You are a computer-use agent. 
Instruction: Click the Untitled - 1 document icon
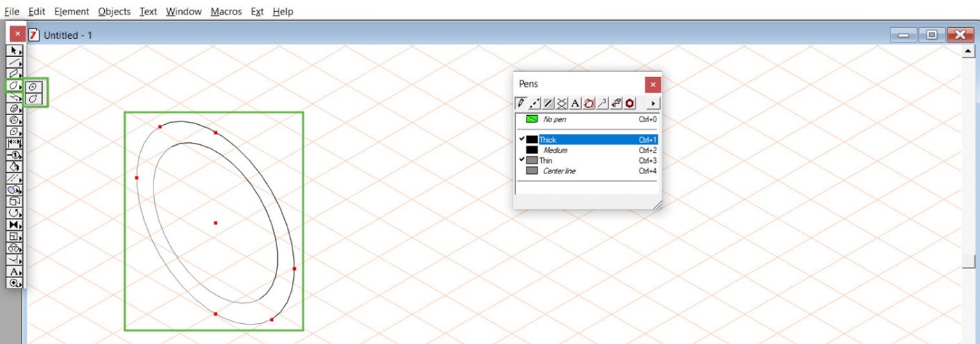click(x=33, y=35)
